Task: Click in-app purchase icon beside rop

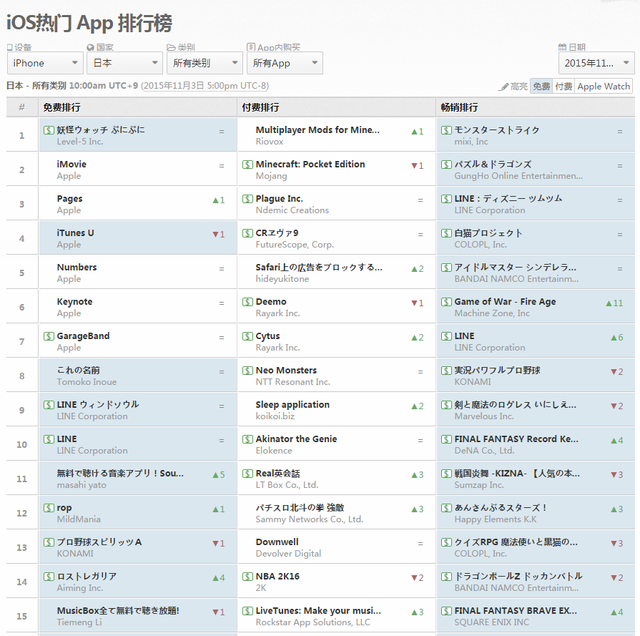Action: click(49, 507)
